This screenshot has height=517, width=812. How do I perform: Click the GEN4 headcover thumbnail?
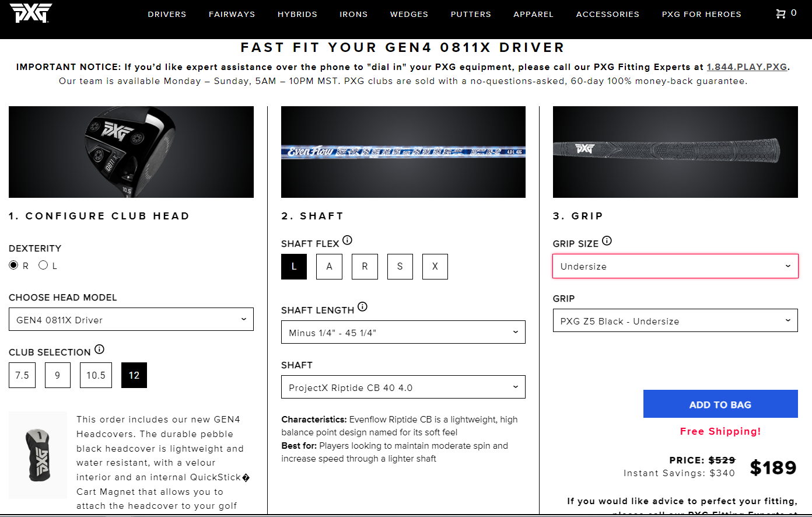38,455
